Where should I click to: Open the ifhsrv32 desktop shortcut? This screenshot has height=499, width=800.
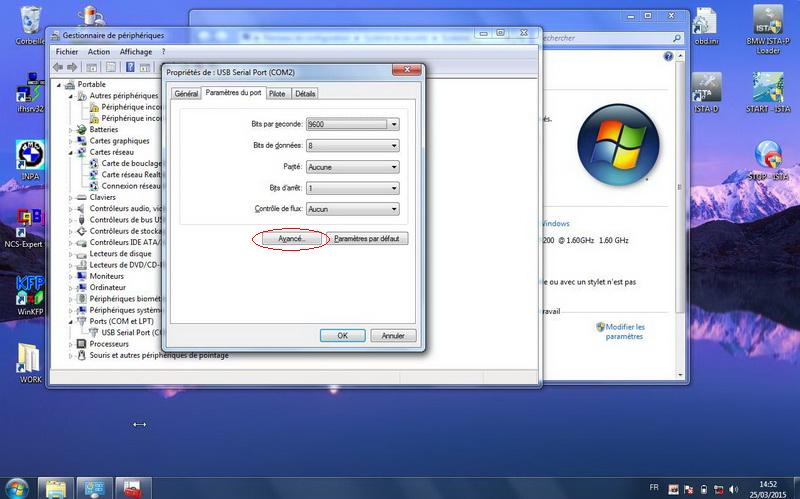coord(30,92)
